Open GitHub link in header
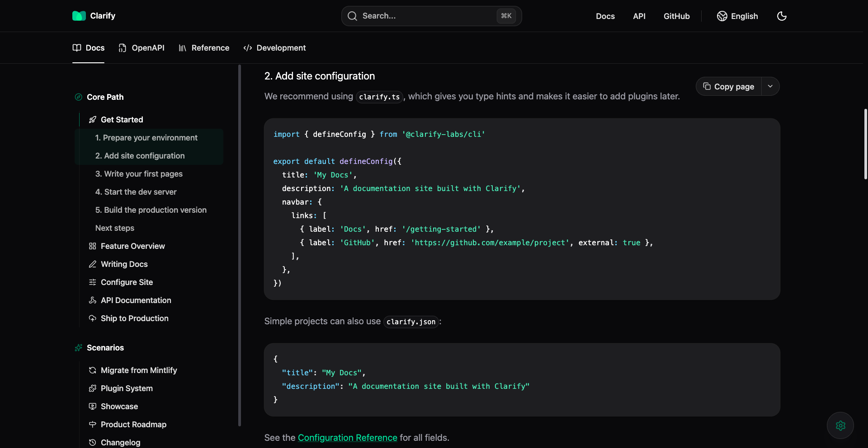The width and height of the screenshot is (868, 448). click(676, 16)
